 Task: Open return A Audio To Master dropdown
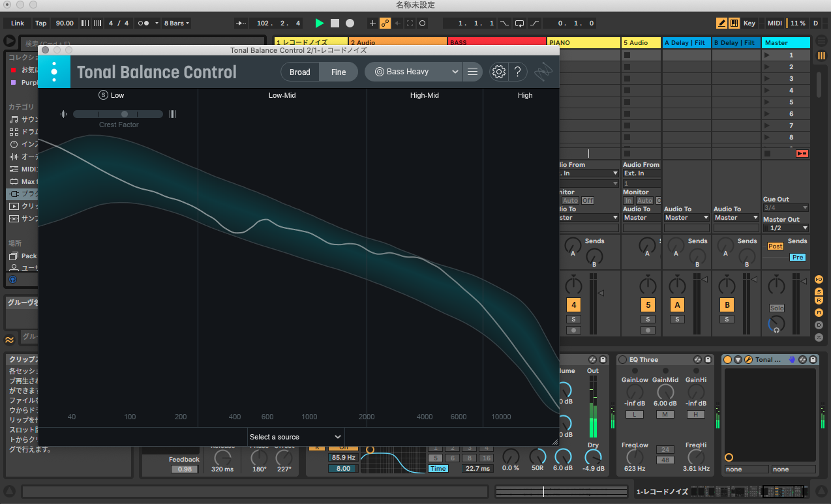tap(687, 218)
